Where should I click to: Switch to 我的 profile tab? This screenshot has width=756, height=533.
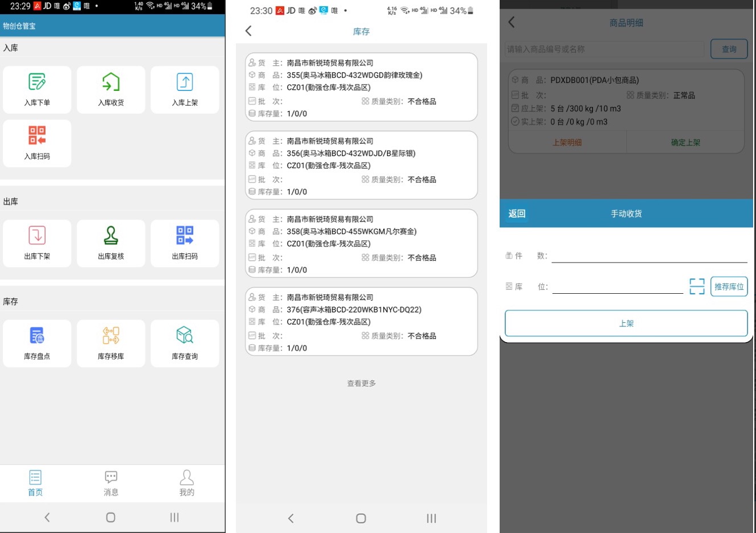(x=186, y=483)
